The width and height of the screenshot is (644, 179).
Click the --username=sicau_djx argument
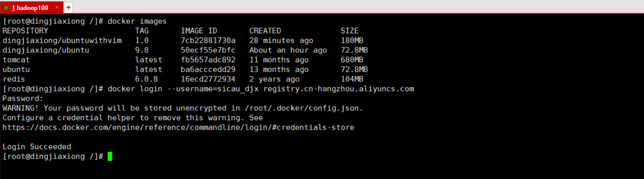213,89
